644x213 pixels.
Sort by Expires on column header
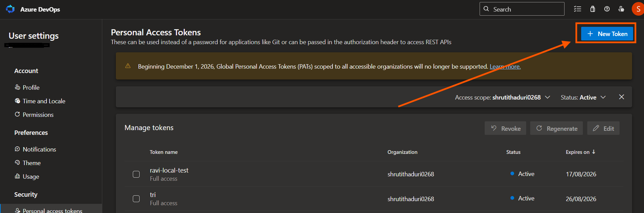pos(577,152)
